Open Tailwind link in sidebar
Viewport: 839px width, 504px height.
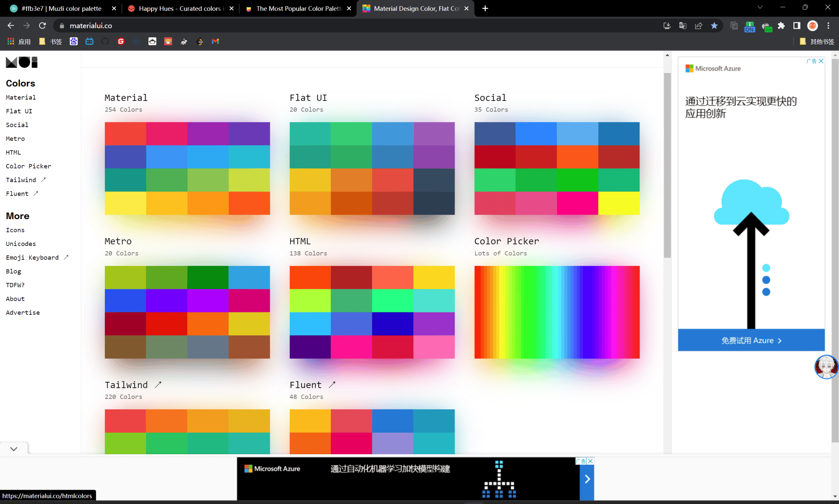point(21,180)
